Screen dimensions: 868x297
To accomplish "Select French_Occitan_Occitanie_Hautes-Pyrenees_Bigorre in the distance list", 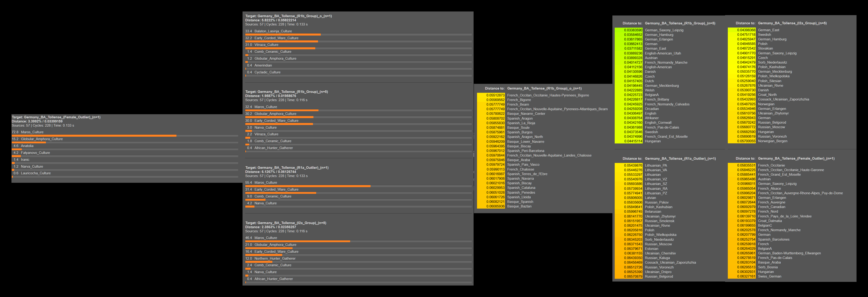I will tap(548, 95).
